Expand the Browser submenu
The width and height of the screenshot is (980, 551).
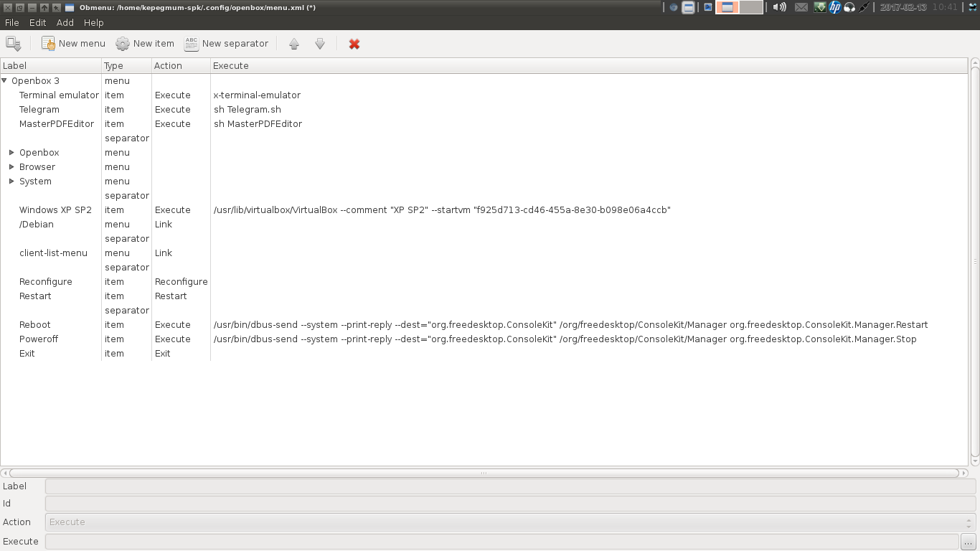pyautogui.click(x=11, y=167)
